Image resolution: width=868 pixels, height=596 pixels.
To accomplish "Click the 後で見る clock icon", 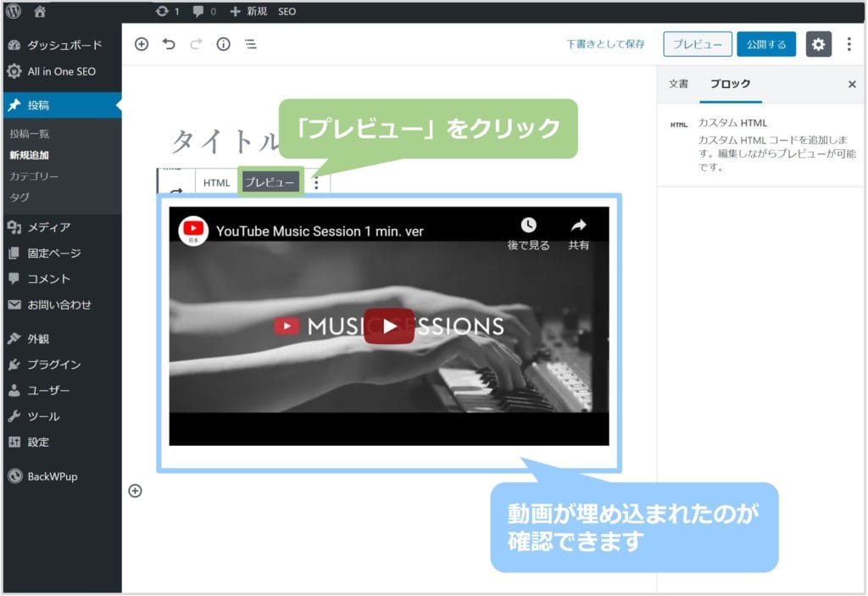I will (x=528, y=226).
